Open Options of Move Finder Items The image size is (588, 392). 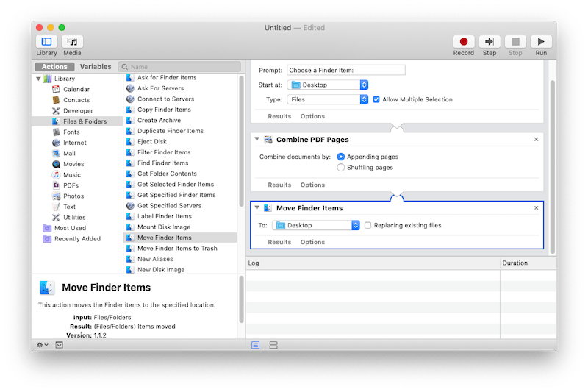312,242
